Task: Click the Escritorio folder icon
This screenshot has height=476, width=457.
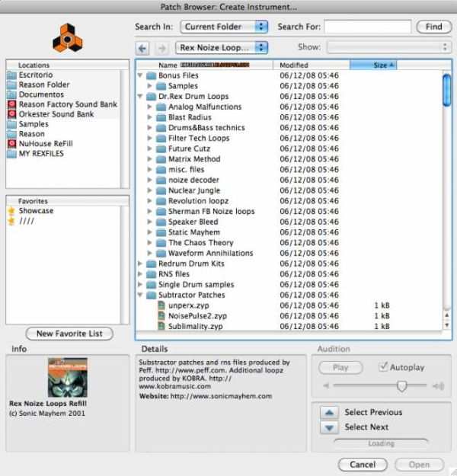Action: click(x=12, y=75)
